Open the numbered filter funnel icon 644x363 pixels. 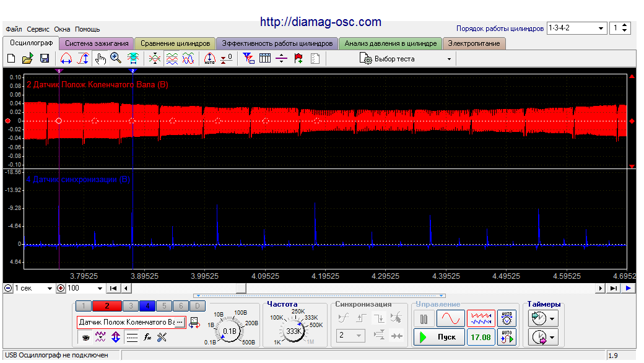pyautogui.click(x=248, y=59)
